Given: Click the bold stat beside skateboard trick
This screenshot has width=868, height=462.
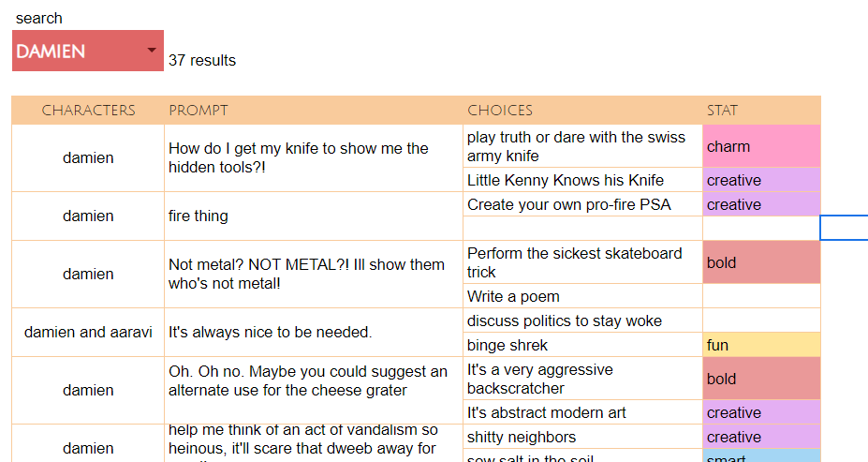Looking at the screenshot, I should (x=761, y=262).
